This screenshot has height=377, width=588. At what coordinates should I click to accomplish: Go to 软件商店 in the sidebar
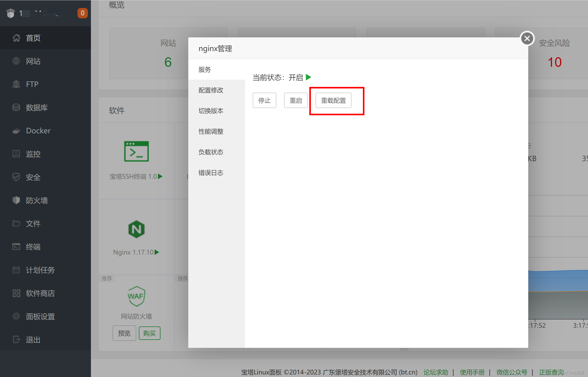40,293
